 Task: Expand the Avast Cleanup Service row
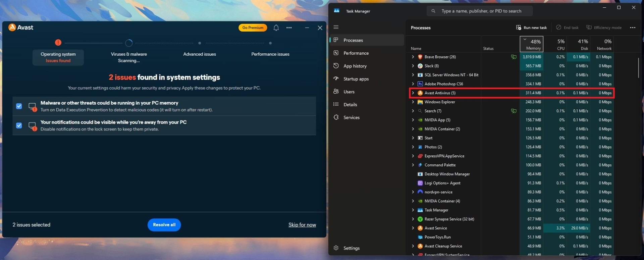tap(413, 246)
